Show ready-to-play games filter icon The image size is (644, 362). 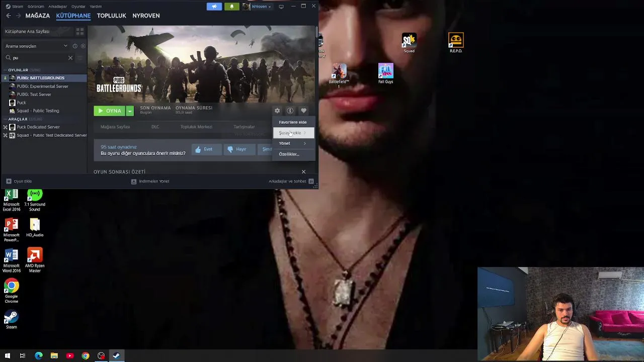83,46
